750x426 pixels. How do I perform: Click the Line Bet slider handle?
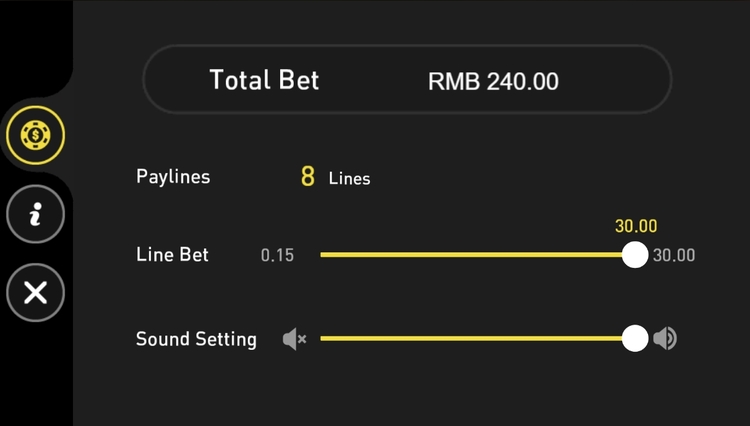635,255
